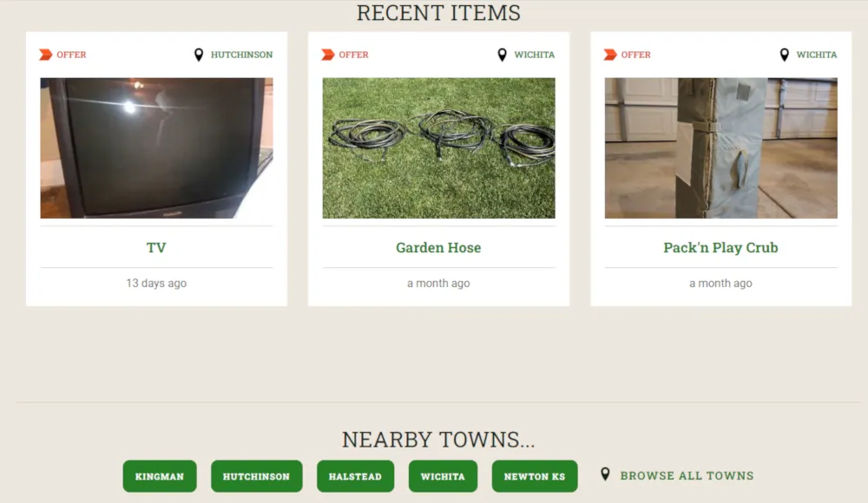Click the location pin beside Hutchinson on TV card
The image size is (868, 503).
click(x=199, y=55)
